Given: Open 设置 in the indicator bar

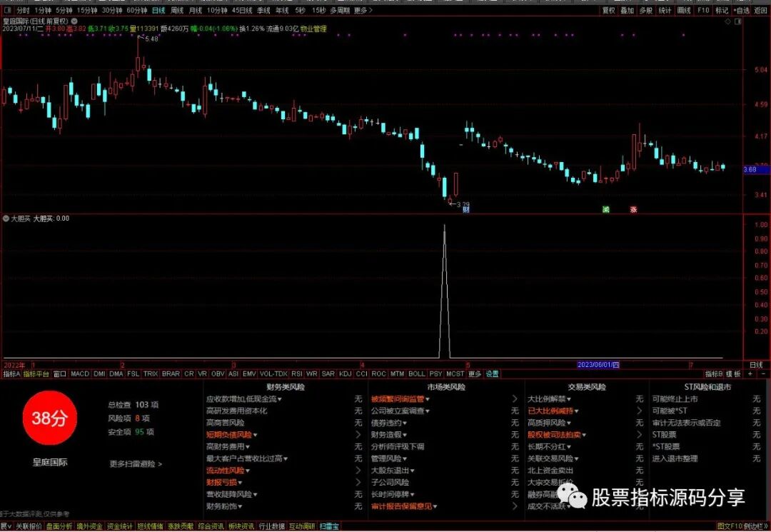Looking at the screenshot, I should click(492, 374).
